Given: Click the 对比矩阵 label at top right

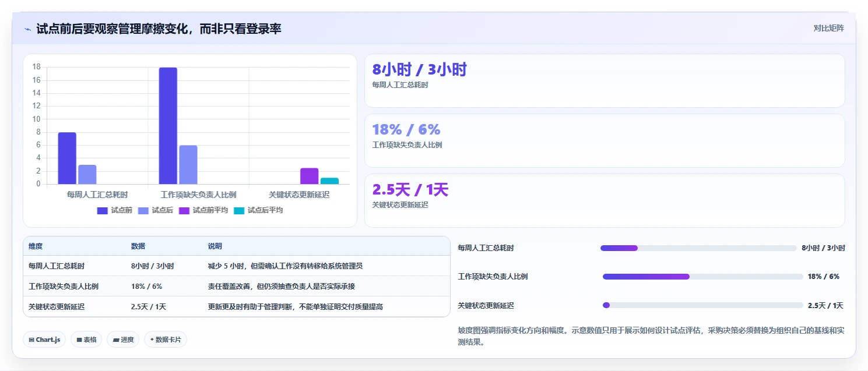Looking at the screenshot, I should [x=829, y=28].
